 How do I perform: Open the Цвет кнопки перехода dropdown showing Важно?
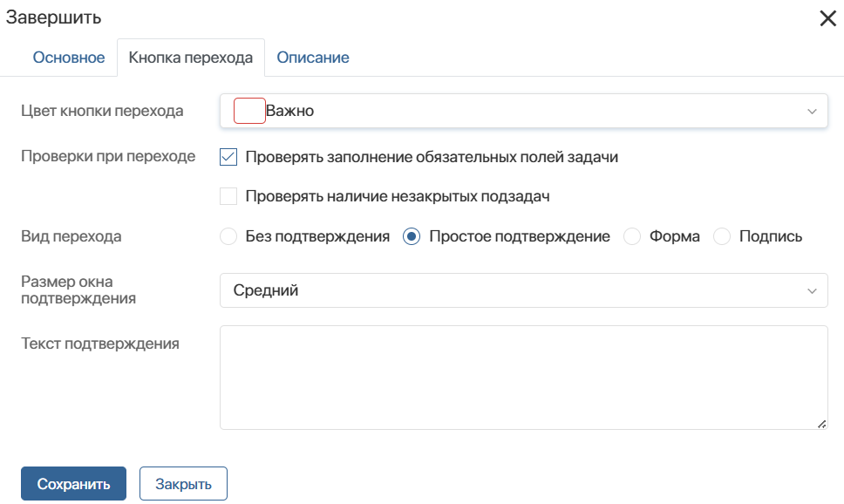click(x=524, y=111)
